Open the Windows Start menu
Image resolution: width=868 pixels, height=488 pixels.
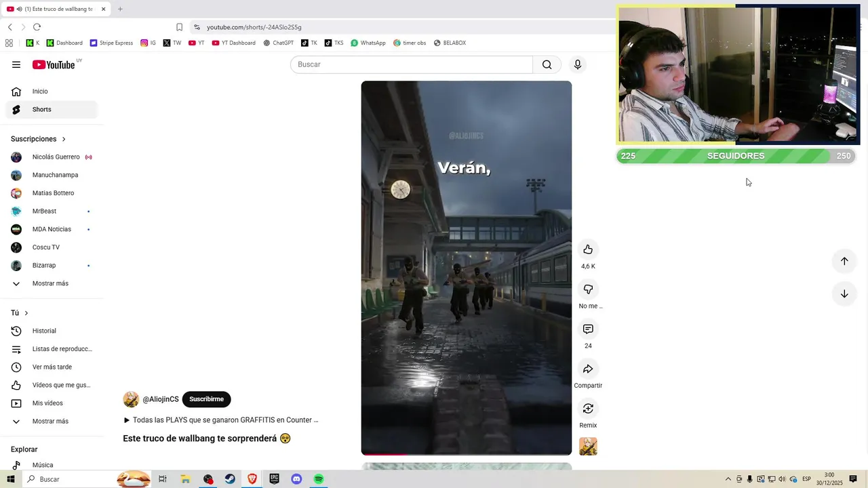pos(11,479)
